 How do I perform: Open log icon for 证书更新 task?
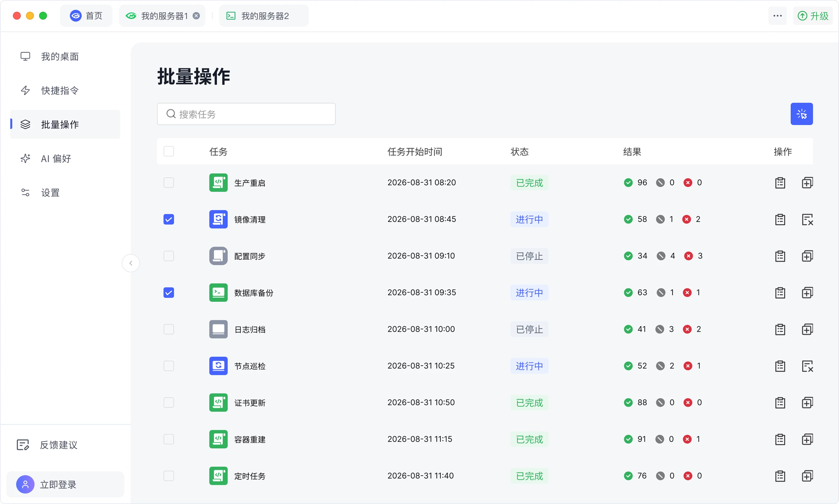click(780, 403)
